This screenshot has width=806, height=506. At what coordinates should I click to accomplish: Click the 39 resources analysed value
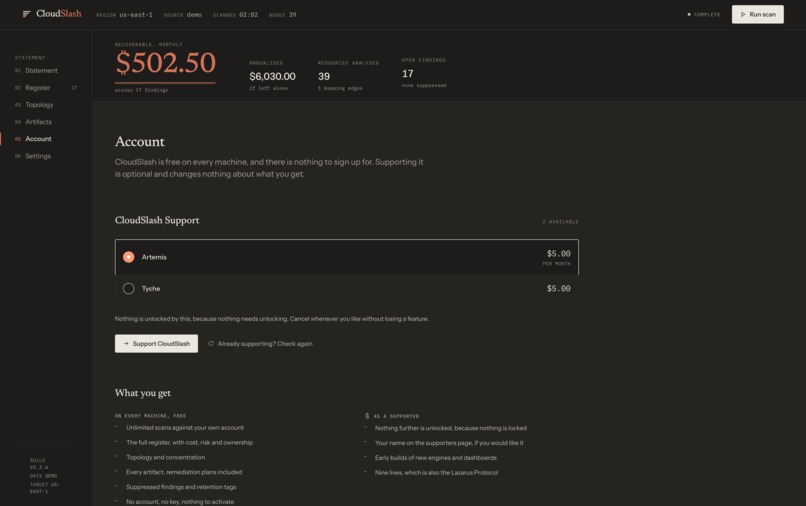pyautogui.click(x=324, y=76)
